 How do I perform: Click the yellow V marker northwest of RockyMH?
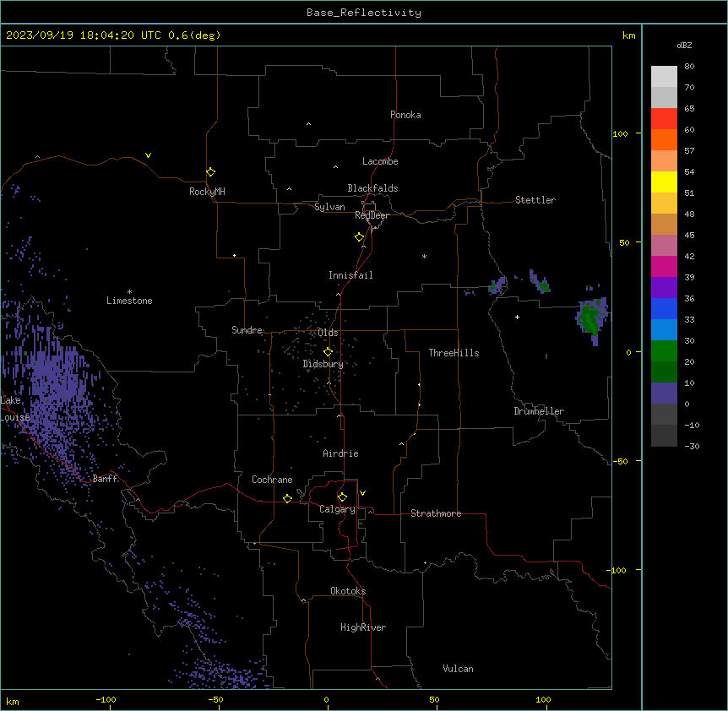[148, 155]
